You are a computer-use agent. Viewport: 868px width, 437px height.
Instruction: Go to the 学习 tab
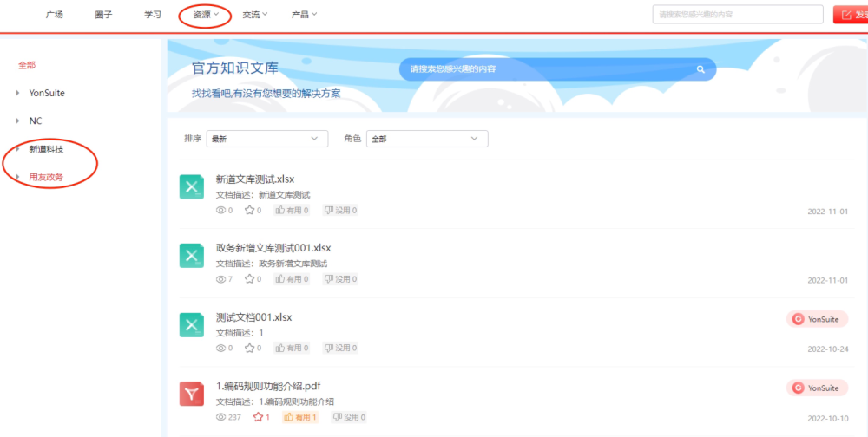click(153, 15)
